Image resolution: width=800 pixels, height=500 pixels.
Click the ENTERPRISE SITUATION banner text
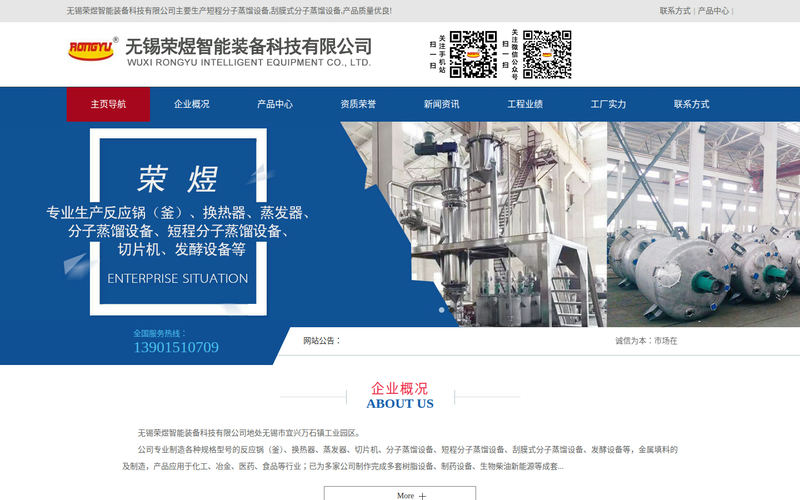coord(178,279)
